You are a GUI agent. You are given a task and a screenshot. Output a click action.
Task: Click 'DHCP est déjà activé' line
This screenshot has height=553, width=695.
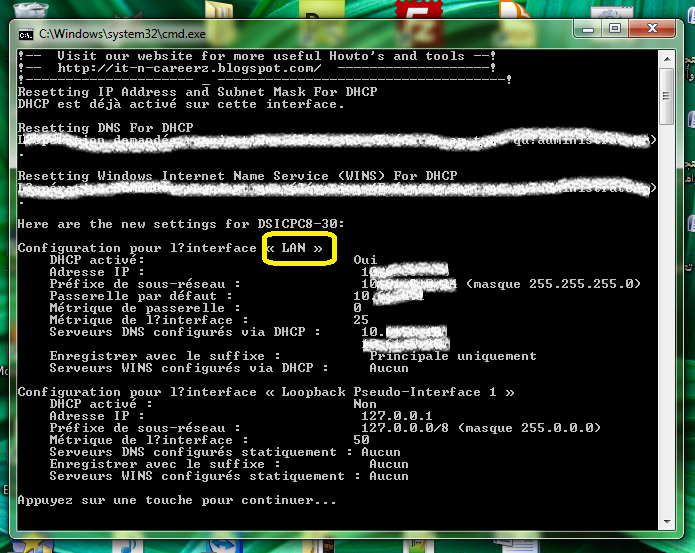click(181, 104)
